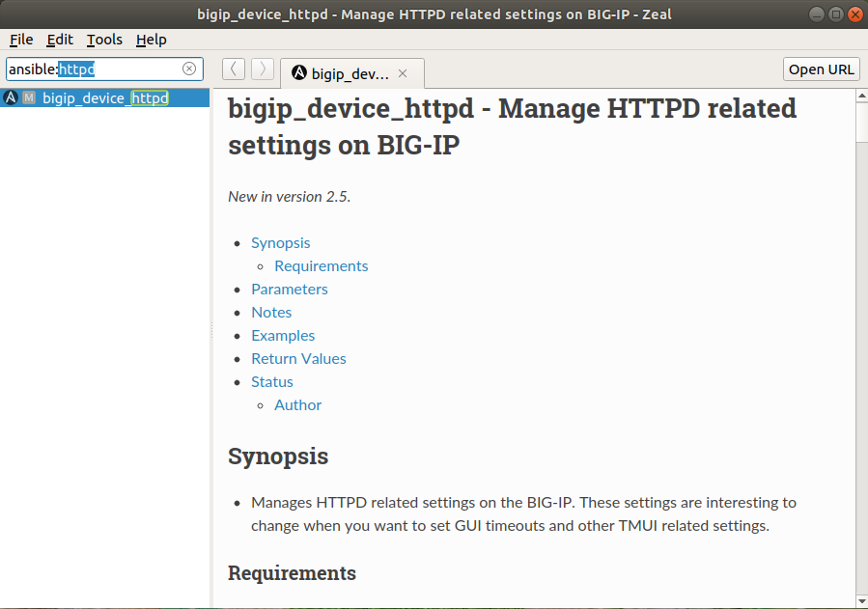Follow the Parameters link
Viewport: 868px width, 609px height.
[x=290, y=290]
